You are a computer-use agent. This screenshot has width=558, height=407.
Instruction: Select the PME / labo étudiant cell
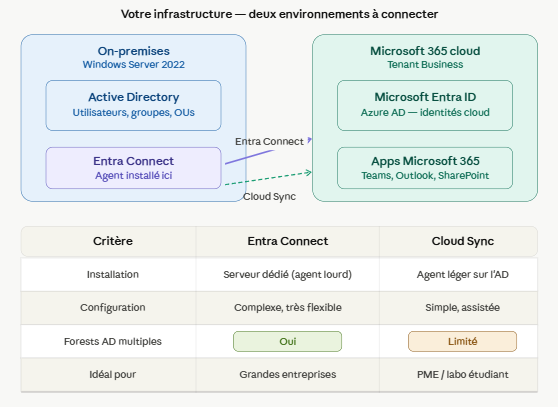tap(462, 375)
